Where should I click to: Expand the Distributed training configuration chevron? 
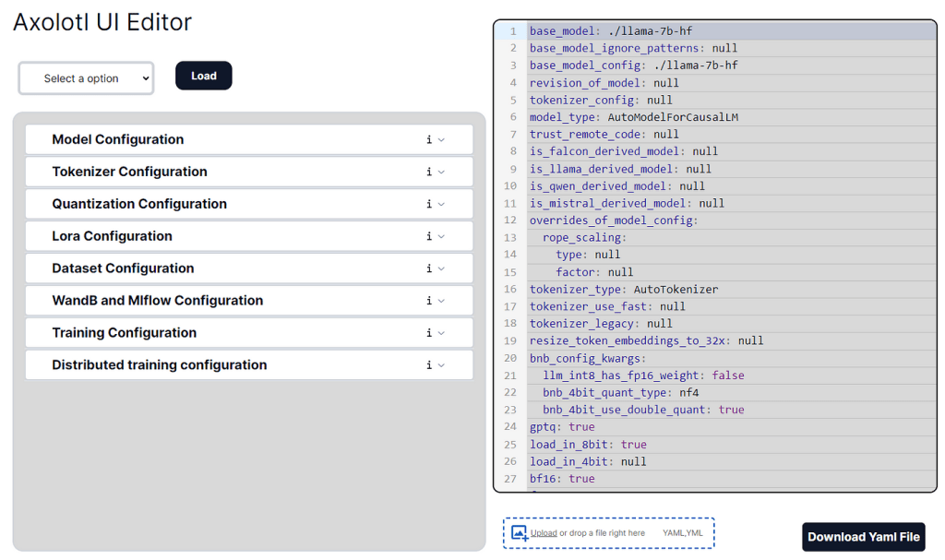click(x=442, y=365)
